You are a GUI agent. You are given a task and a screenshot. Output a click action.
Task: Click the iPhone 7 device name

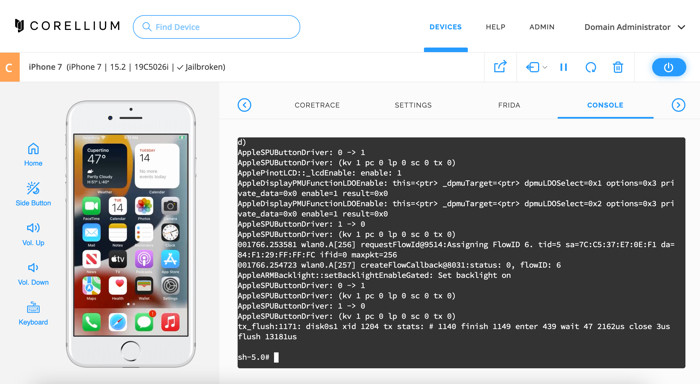pyautogui.click(x=45, y=67)
